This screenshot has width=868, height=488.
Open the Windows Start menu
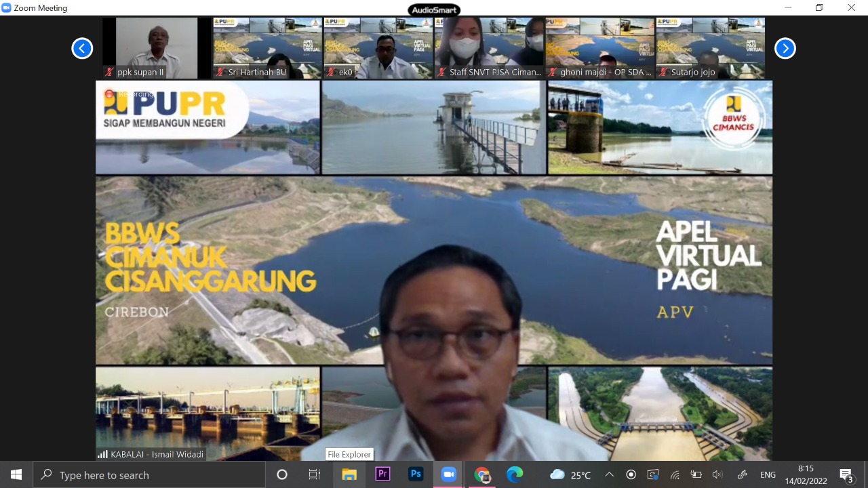(16, 474)
